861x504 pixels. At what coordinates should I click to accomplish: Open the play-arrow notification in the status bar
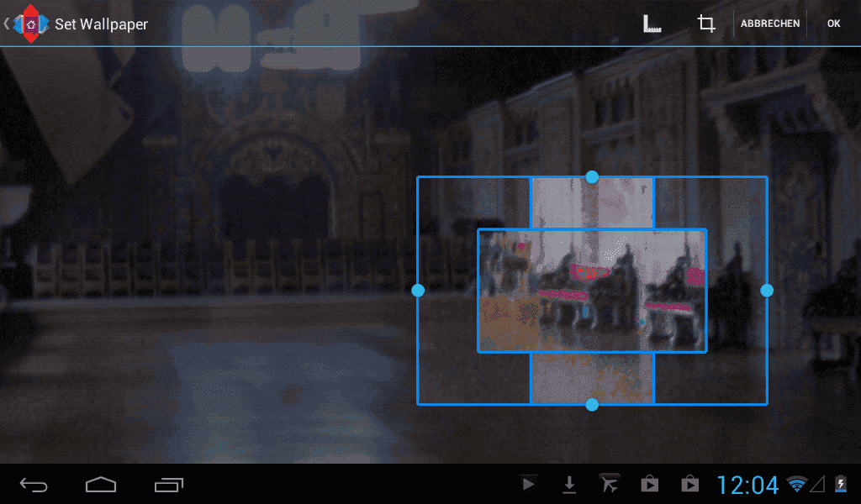point(529,484)
